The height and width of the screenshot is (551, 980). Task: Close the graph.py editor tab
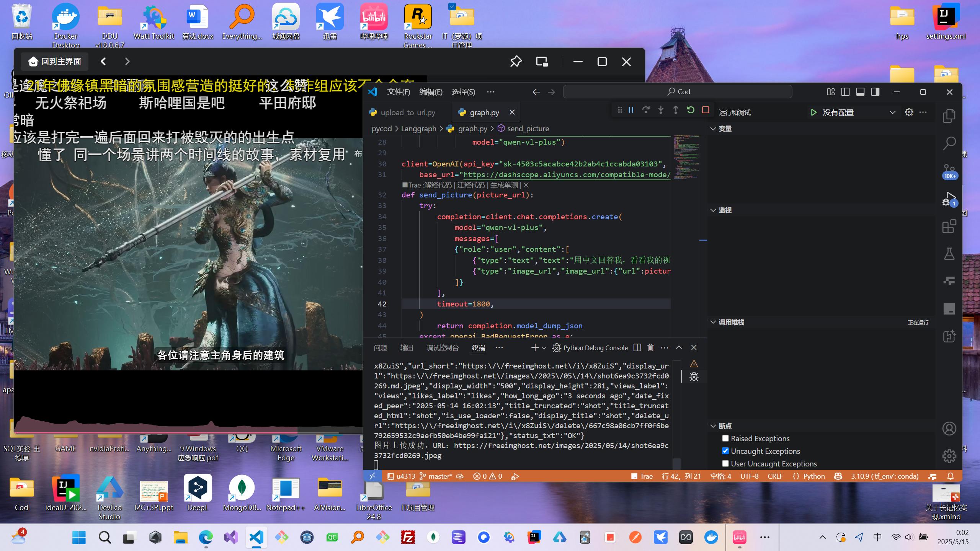coord(512,112)
